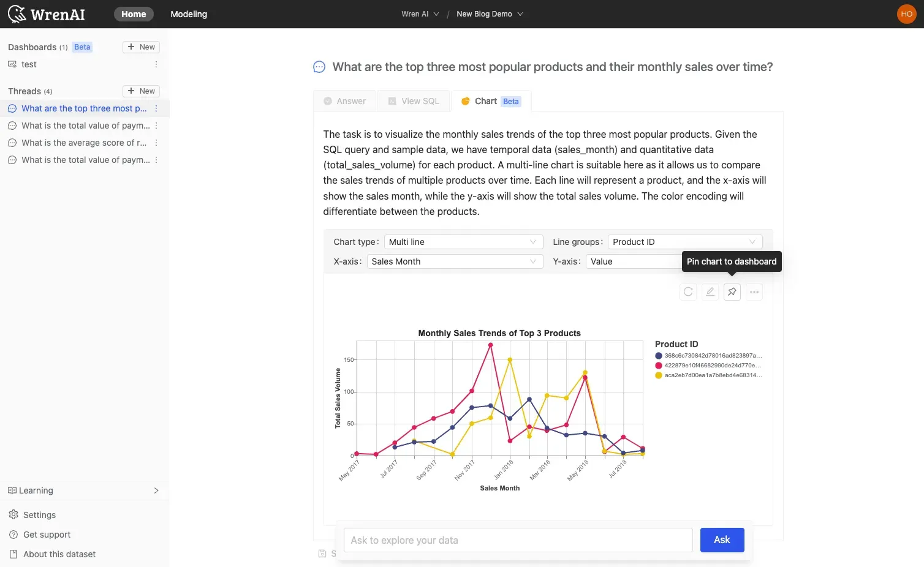The width and height of the screenshot is (924, 567).
Task: Click the regenerate chart refresh icon
Action: [x=688, y=292]
